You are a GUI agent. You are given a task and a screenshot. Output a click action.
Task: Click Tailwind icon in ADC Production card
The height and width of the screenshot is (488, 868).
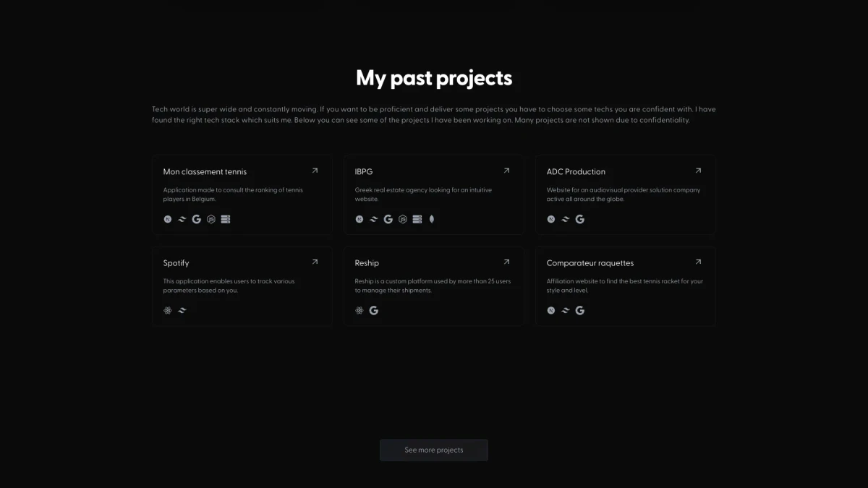coord(566,219)
